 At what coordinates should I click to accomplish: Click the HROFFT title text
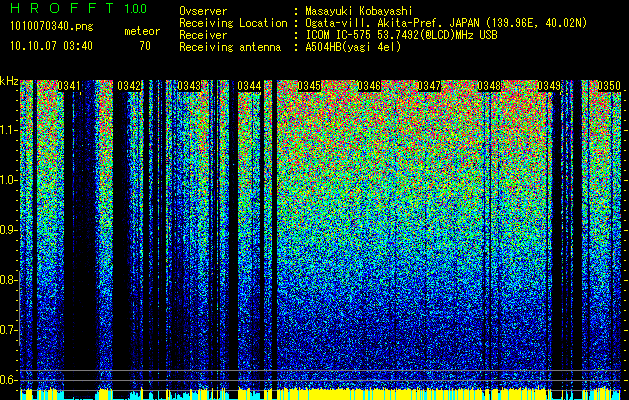[x=62, y=8]
